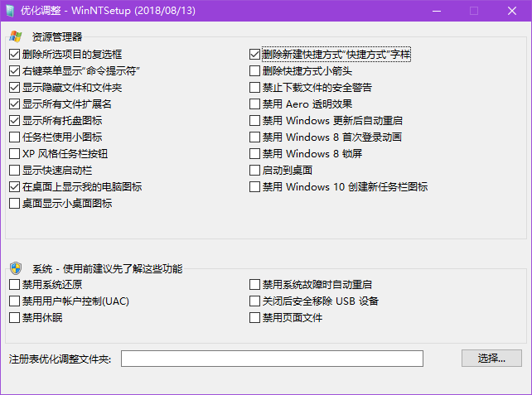Click the shield icon beside 系统 section
The height and width of the screenshot is (395, 532).
16,268
